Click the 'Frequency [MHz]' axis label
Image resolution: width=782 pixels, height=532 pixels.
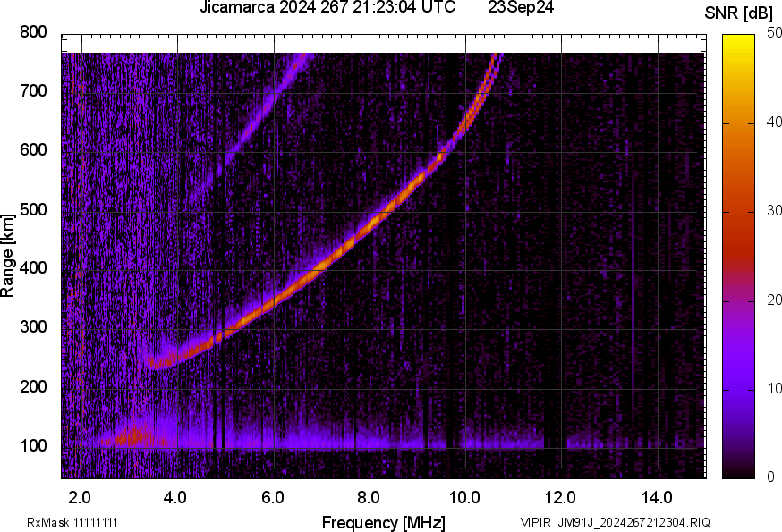pyautogui.click(x=384, y=522)
